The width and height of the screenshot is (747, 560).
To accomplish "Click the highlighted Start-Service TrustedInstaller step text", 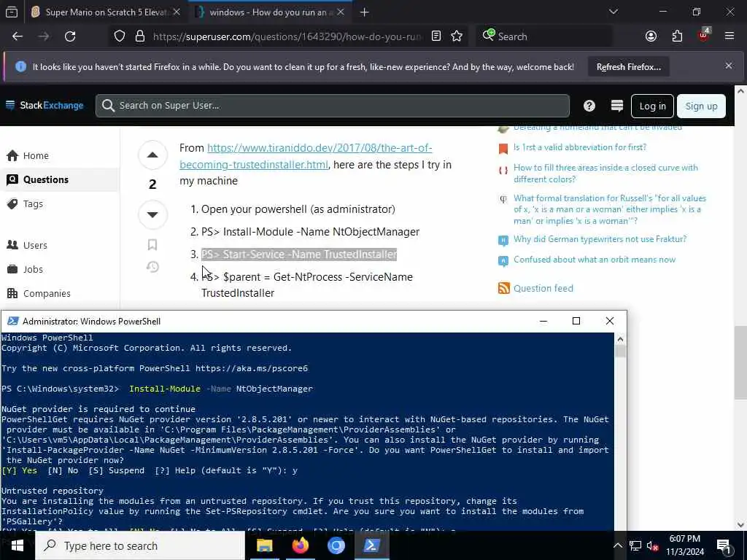I will pyautogui.click(x=298, y=254).
